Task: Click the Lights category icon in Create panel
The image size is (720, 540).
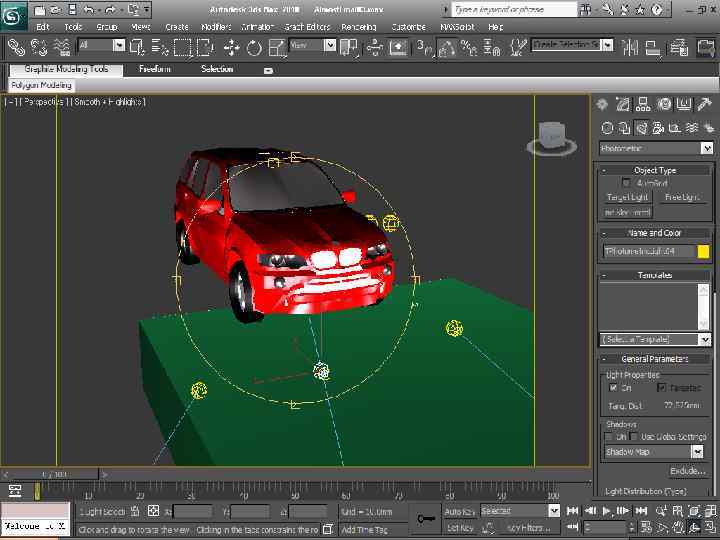Action: click(x=641, y=128)
